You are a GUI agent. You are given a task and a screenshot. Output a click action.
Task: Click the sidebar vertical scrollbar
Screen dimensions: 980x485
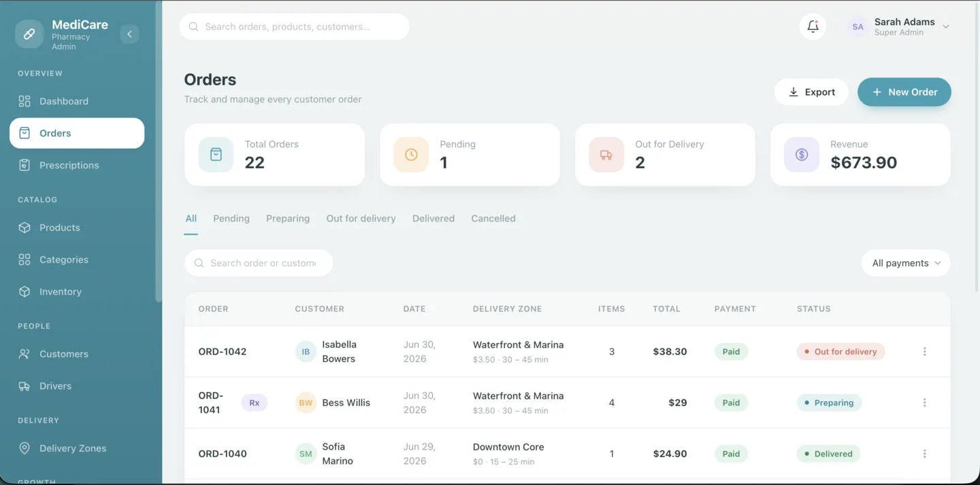click(159, 150)
